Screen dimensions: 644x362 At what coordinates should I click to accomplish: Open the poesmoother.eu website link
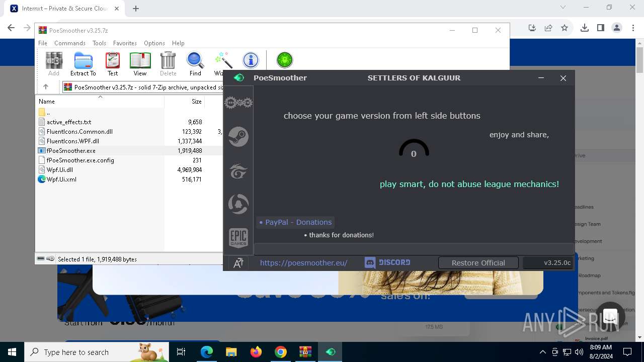click(303, 263)
